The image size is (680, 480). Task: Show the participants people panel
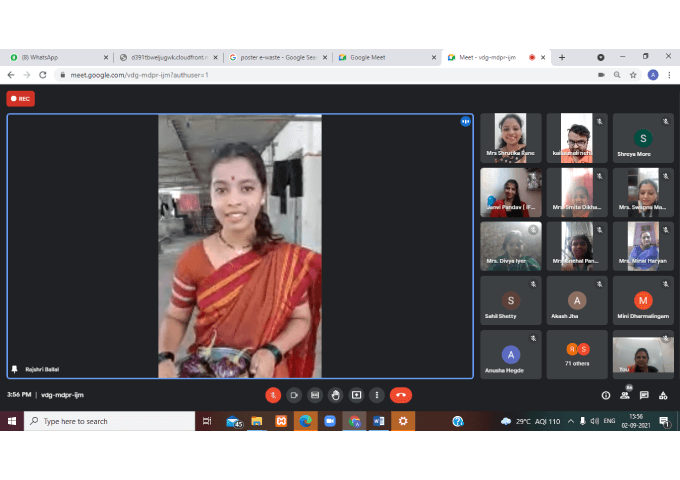(625, 395)
